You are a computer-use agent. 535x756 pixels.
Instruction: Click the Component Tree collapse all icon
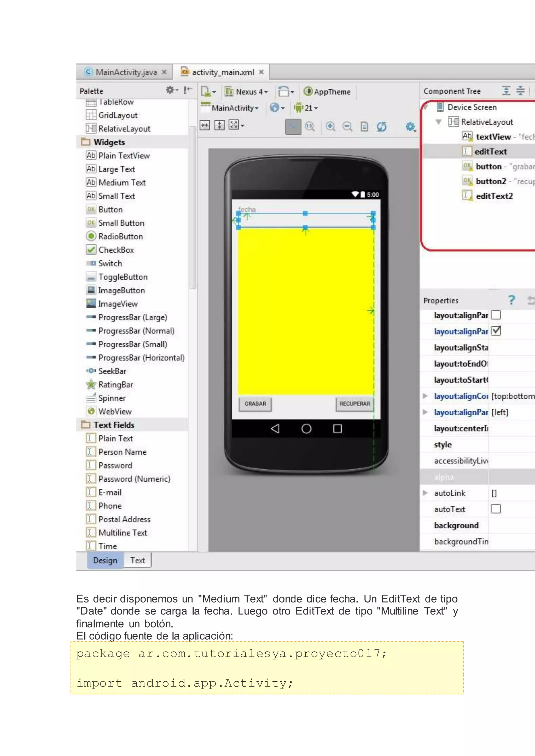521,90
